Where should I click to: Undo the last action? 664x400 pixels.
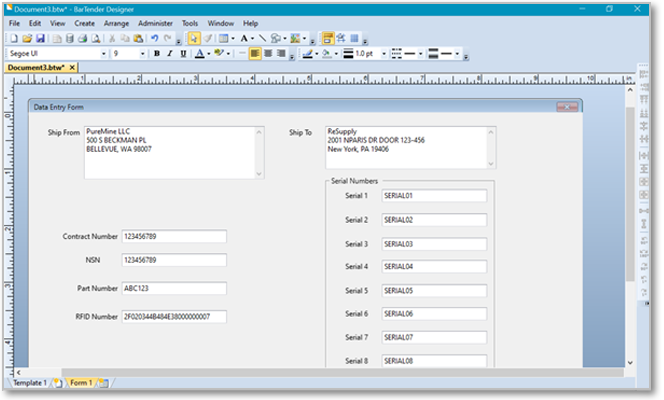[x=154, y=38]
